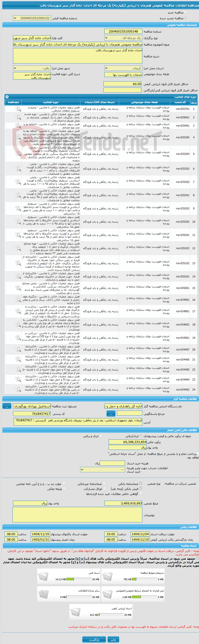This screenshot has width=199, height=644.
Task: Open the view icon for row rra-034602
Action: [x=18, y=325]
